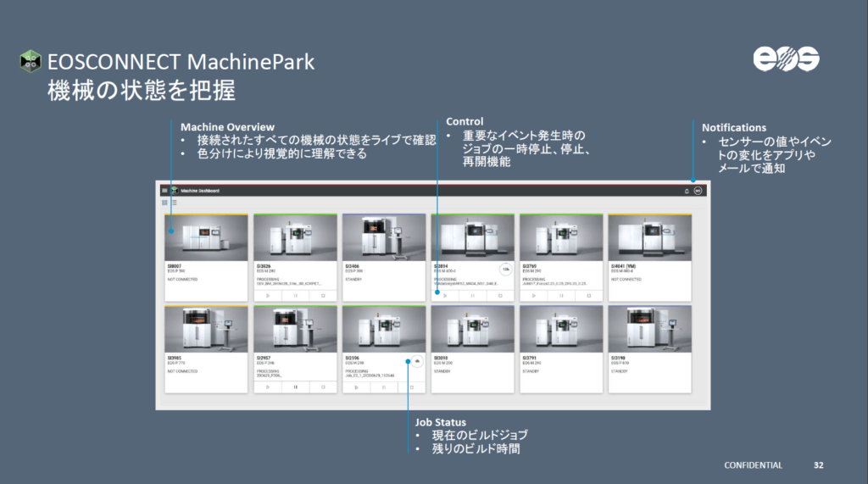The width and height of the screenshot is (868, 484).
Task: Pause the job on machine SI3026
Action: coord(296,296)
